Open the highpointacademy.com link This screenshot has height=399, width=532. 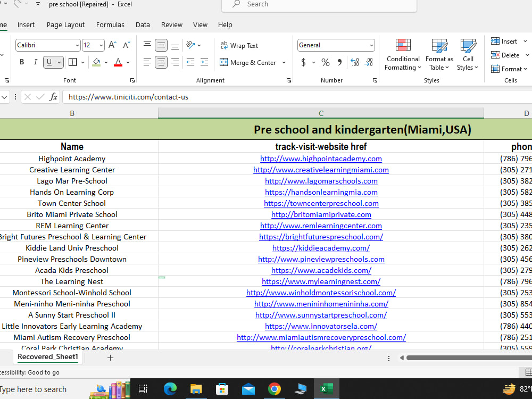(321, 159)
